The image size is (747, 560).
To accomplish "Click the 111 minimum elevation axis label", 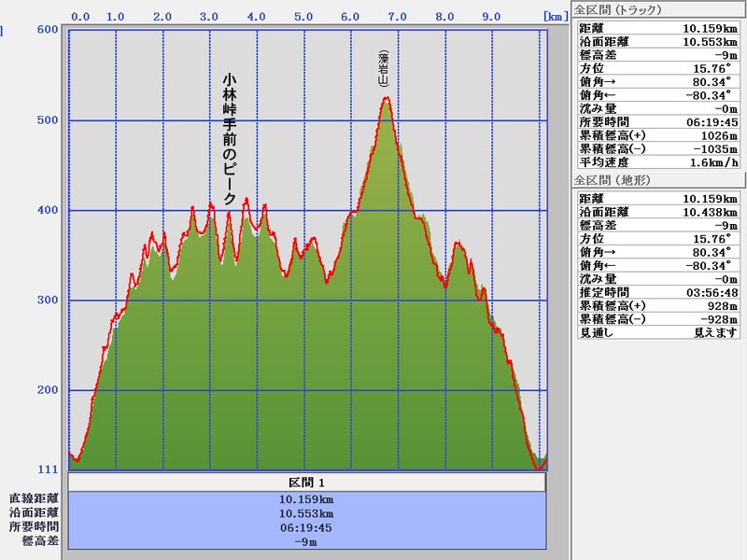I will click(48, 469).
